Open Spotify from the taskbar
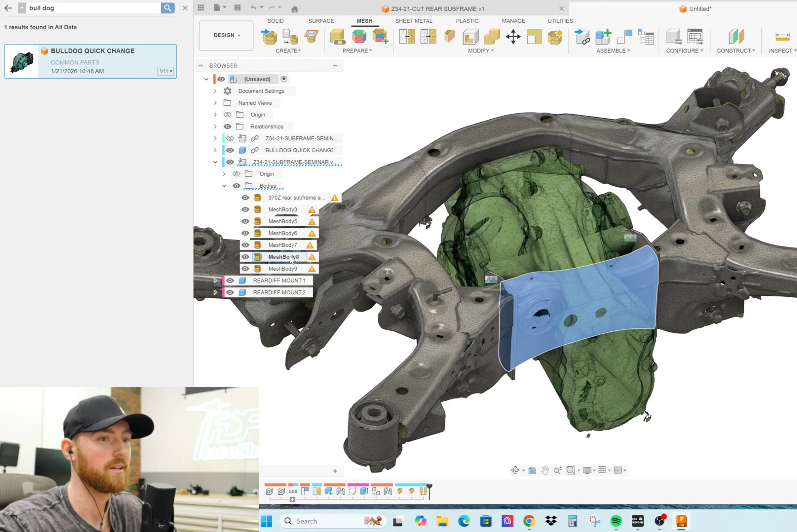The image size is (797, 532). pos(616,521)
